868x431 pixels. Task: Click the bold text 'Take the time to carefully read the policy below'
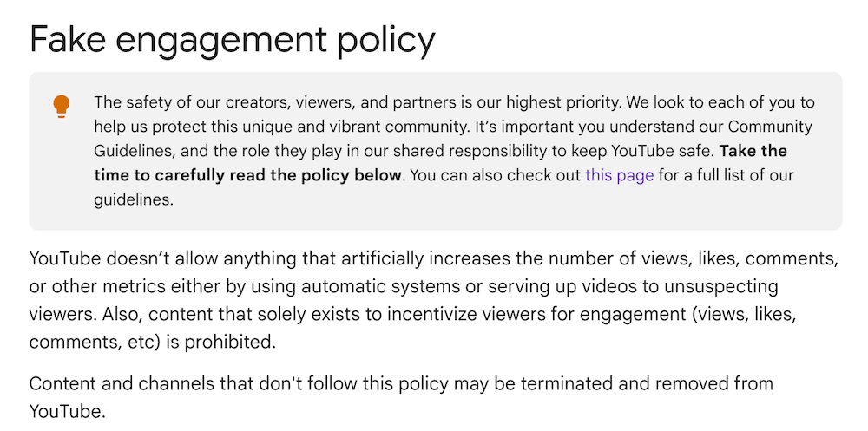click(441, 163)
